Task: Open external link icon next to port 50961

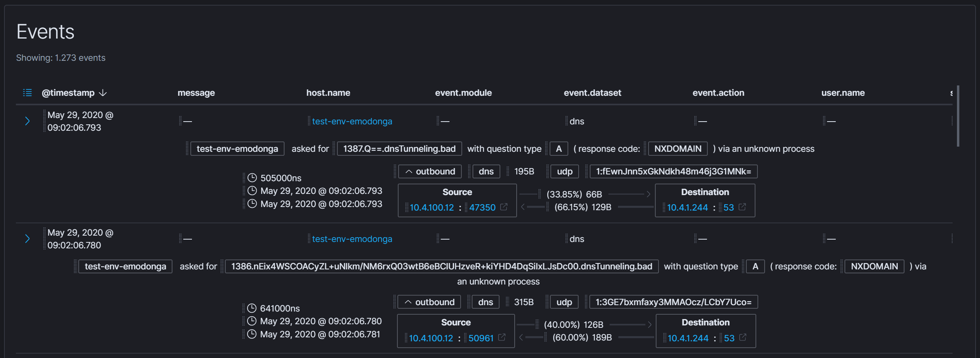Action: (x=502, y=337)
